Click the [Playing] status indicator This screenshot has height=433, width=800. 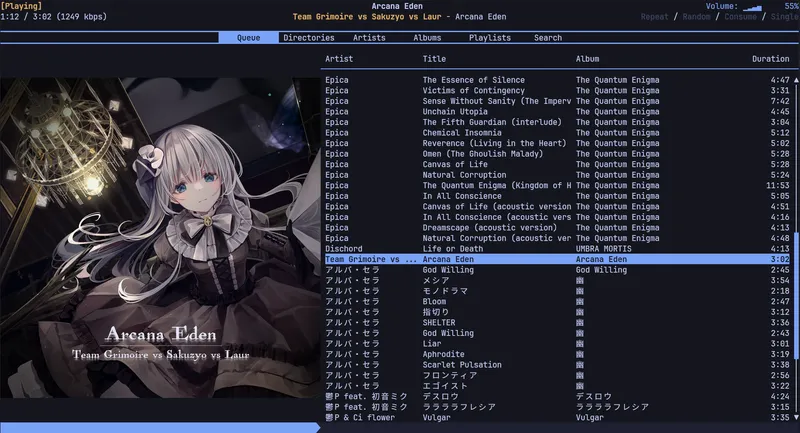click(x=22, y=6)
